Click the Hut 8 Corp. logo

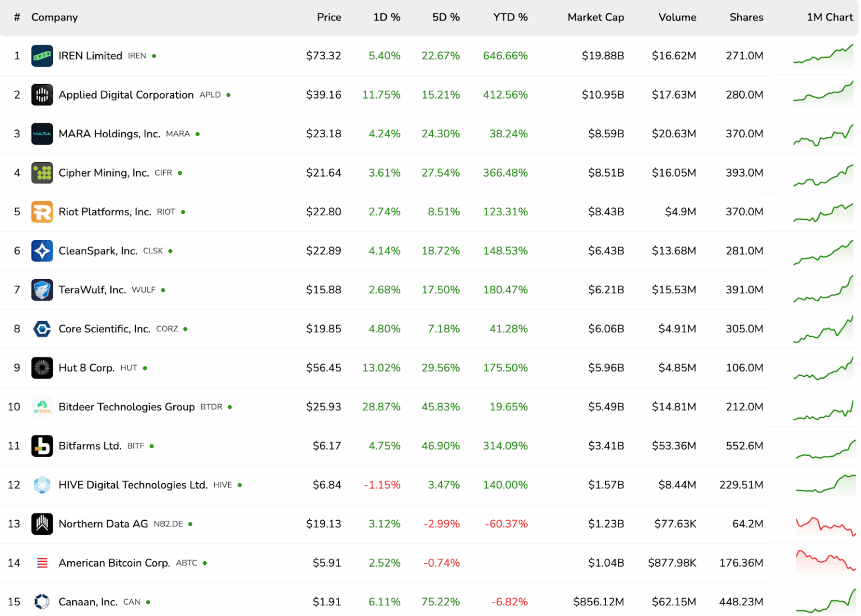(x=42, y=368)
